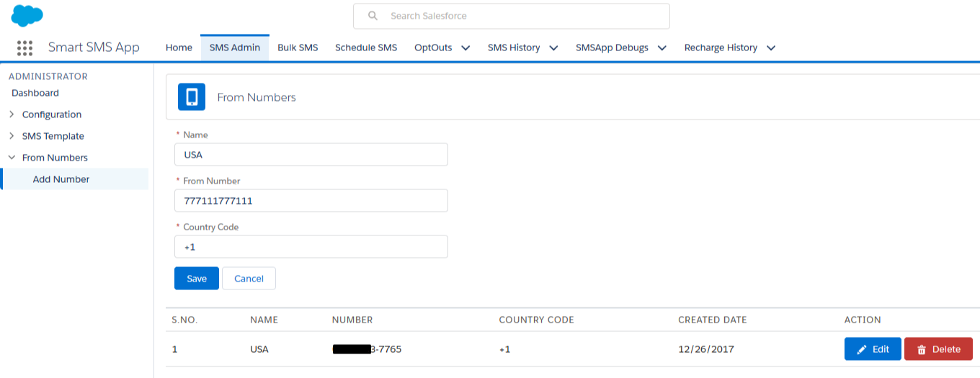Click the trash icon on Delete button
The image size is (980, 378).
pos(922,349)
